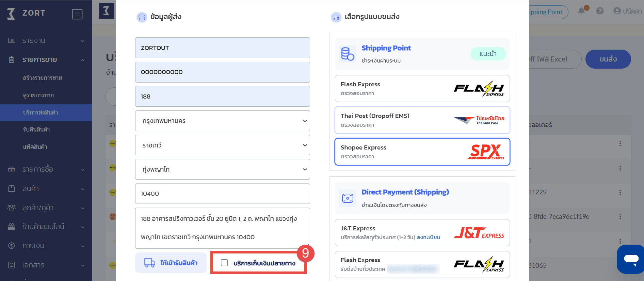Click the Direct Payment cash icon
644x281 pixels.
[348, 198]
